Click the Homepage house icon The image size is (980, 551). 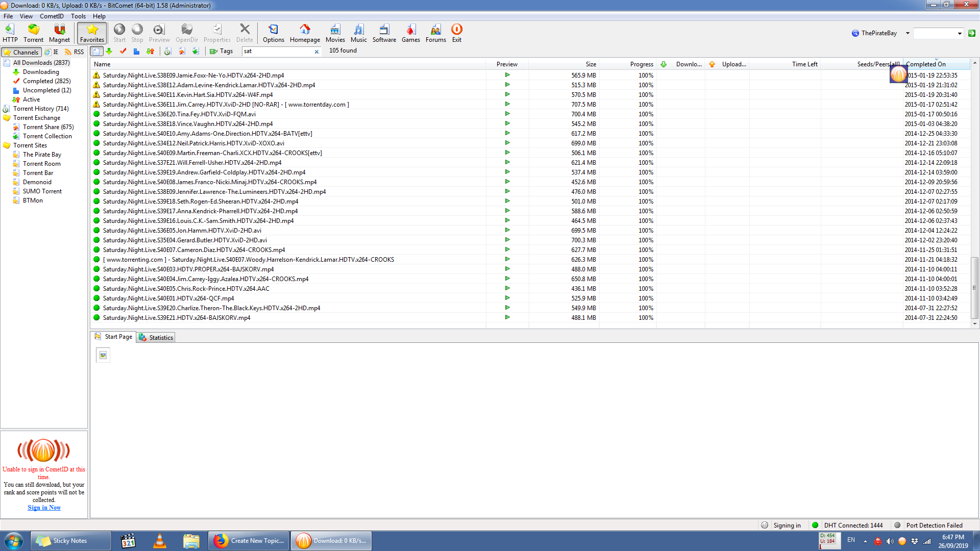point(305,33)
